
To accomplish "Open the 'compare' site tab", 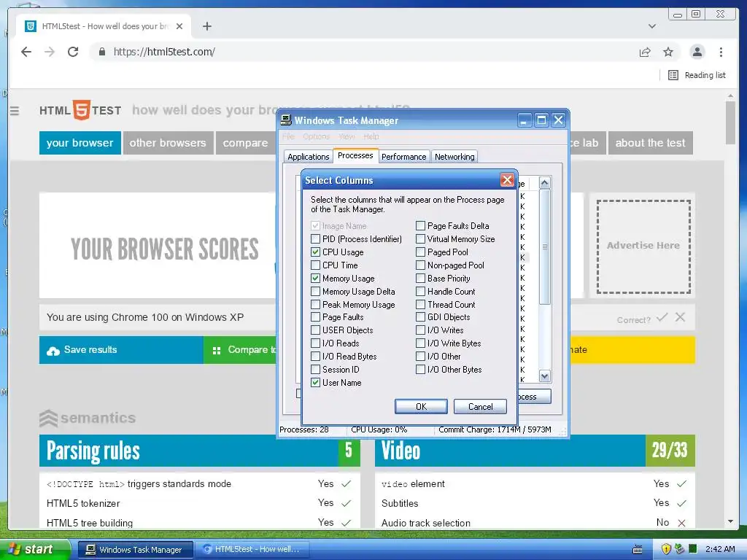I will (245, 143).
